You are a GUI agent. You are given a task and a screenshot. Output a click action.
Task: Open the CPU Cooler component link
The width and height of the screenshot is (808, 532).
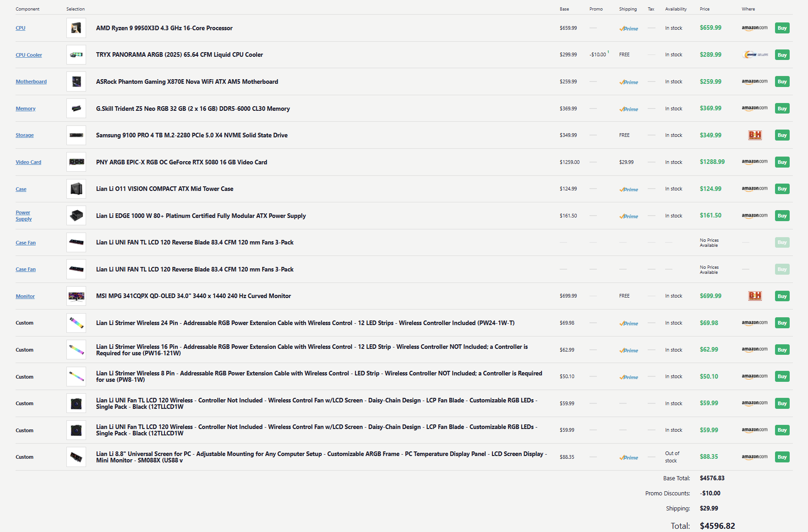point(29,55)
